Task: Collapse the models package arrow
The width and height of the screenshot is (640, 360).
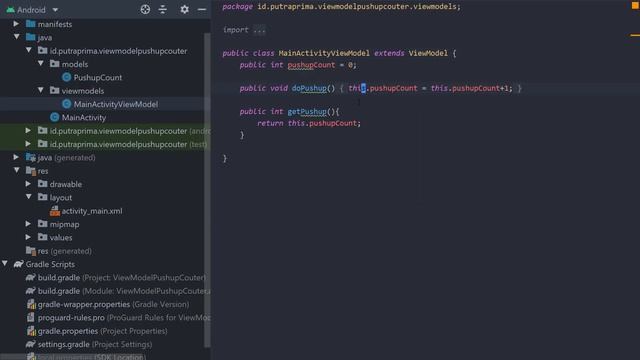Action: coord(41,64)
